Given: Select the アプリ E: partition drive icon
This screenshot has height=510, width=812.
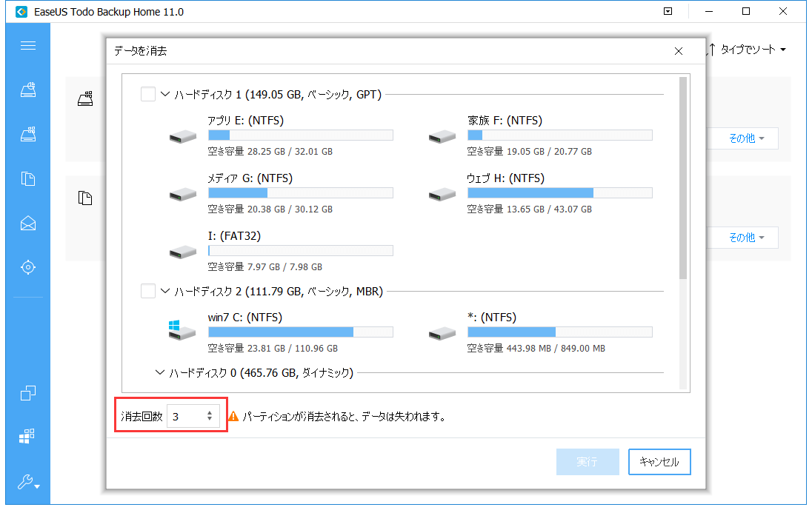Looking at the screenshot, I should (182, 135).
